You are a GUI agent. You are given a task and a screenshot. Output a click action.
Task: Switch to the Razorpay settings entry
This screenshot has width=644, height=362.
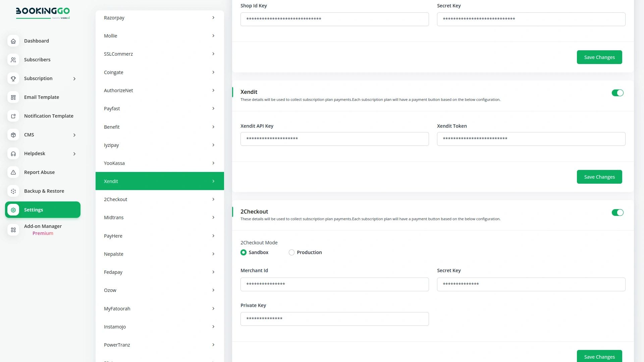pos(160,17)
